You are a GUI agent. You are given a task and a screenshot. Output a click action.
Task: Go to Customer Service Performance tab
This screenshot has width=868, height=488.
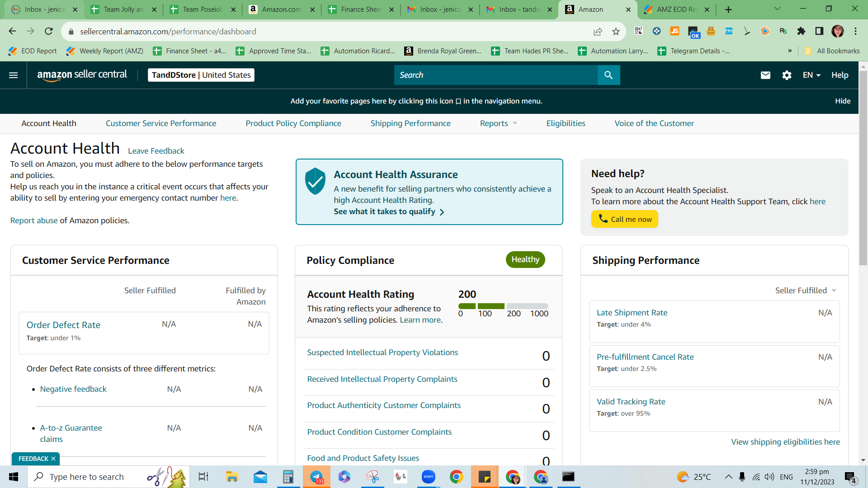tap(161, 123)
